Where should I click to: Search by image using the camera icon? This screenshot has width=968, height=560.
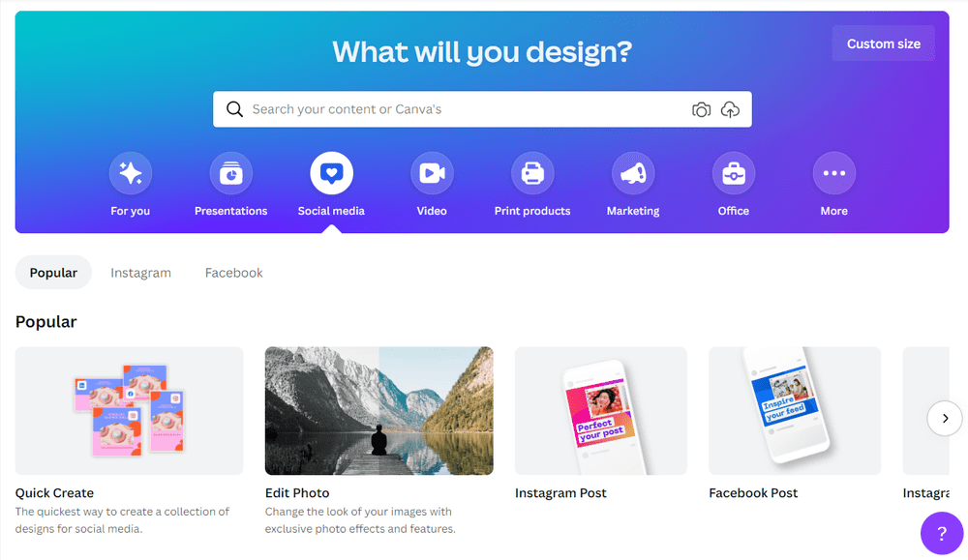701,110
